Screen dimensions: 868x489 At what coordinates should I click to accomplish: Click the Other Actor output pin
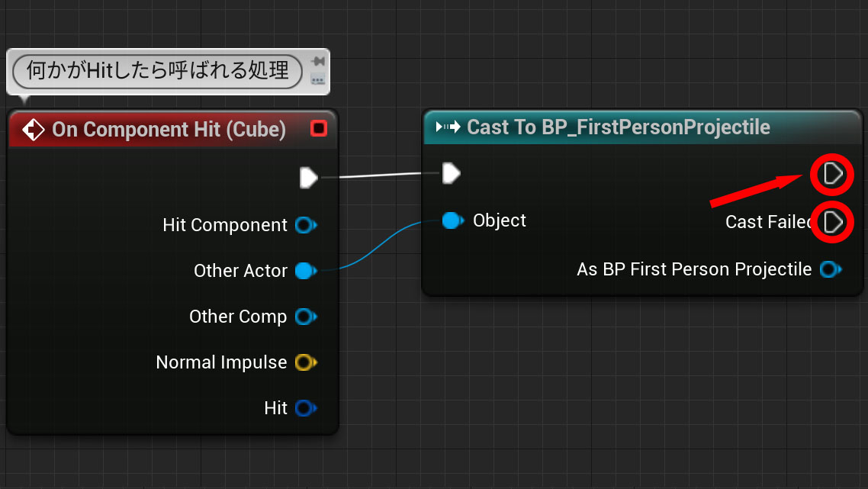point(306,271)
